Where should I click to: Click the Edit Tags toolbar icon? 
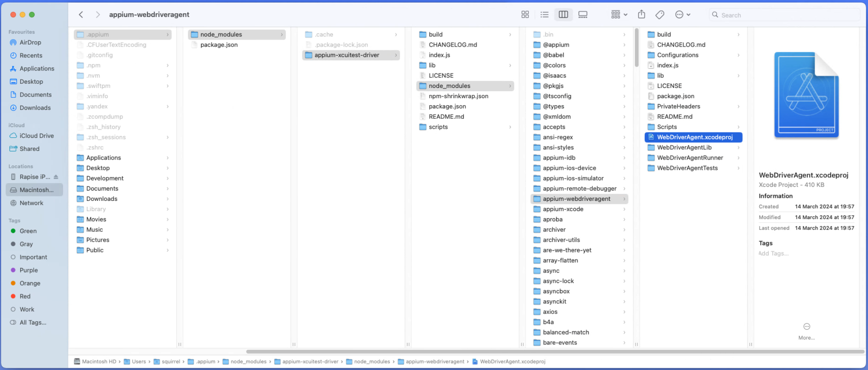(660, 14)
